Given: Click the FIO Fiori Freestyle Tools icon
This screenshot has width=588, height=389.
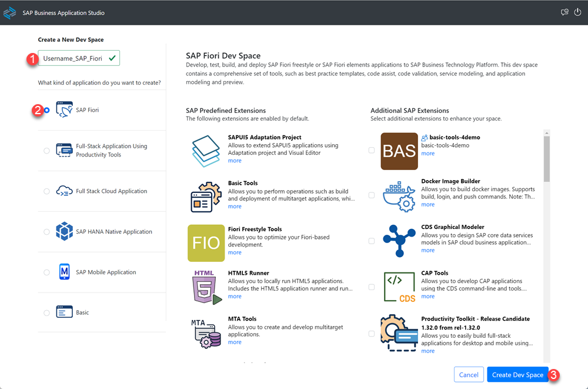Looking at the screenshot, I should coord(206,243).
